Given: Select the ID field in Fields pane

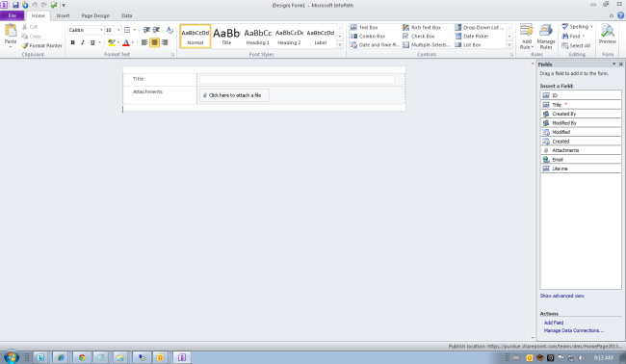Looking at the screenshot, I should (x=581, y=95).
